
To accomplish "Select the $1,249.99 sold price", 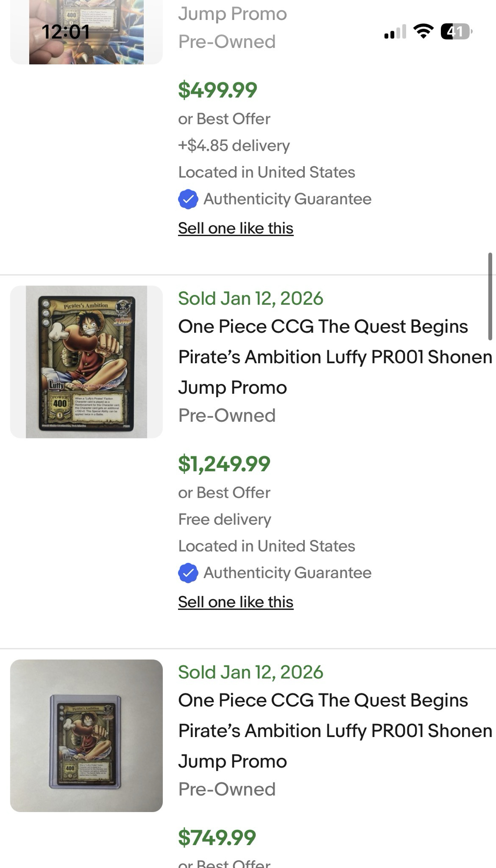I will (224, 464).
